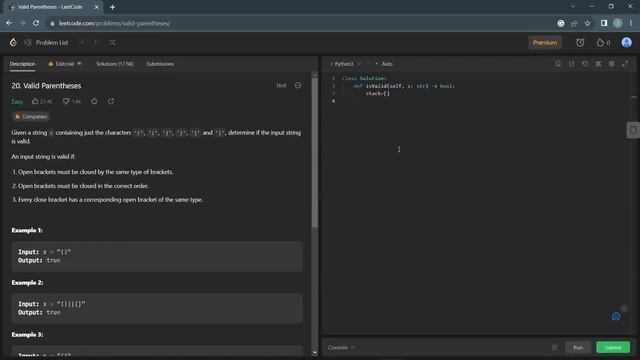Show the Hint for this problem
Viewport: 640px width, 360px height.
tap(281, 85)
